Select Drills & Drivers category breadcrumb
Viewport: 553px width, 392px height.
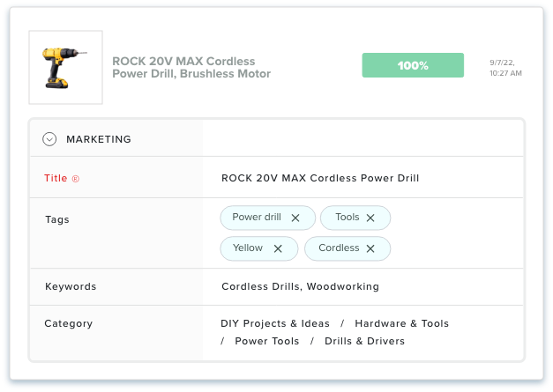click(x=364, y=341)
